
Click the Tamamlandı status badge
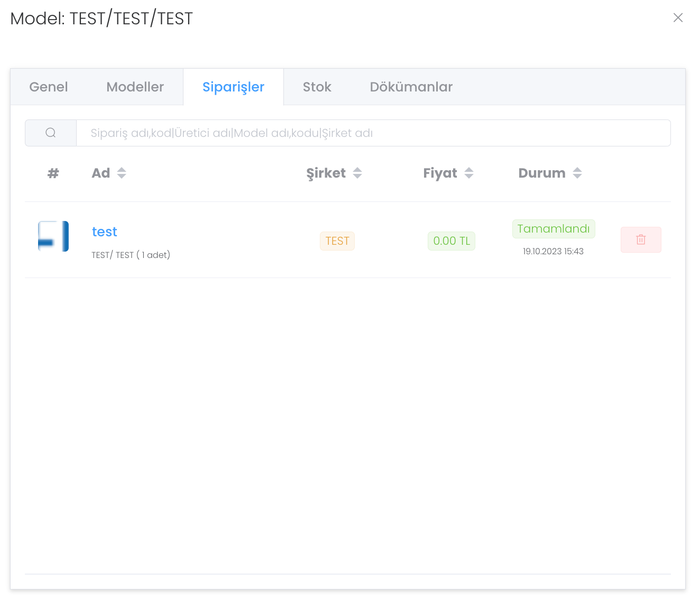pyautogui.click(x=554, y=229)
